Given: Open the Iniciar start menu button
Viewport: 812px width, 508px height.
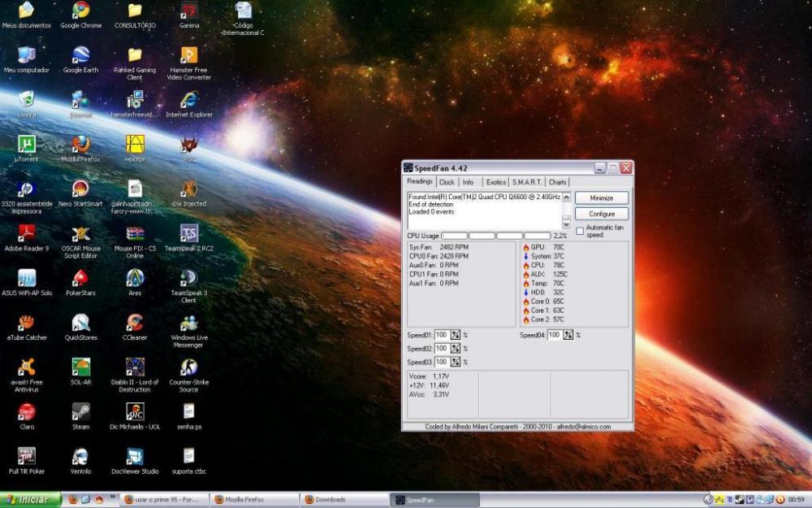Looking at the screenshot, I should click(31, 500).
